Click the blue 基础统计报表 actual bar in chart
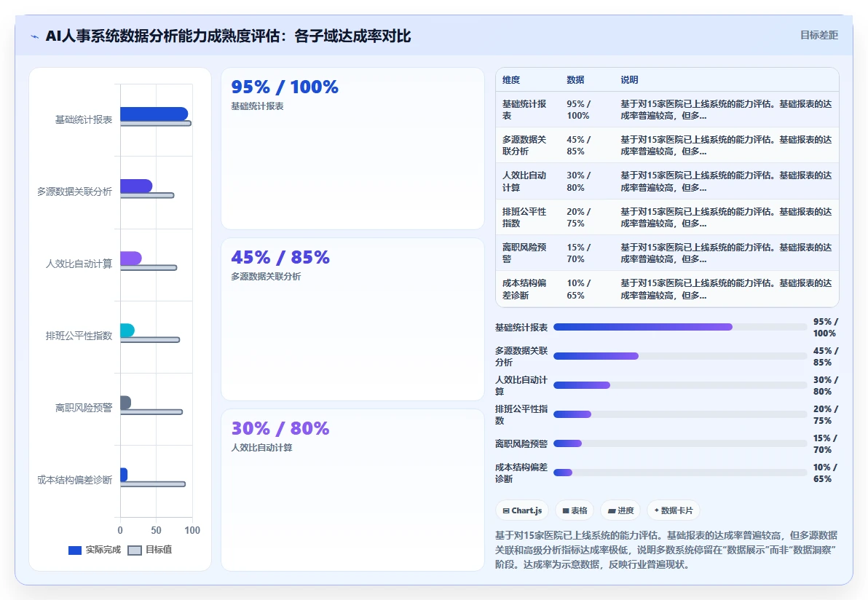This screenshot has width=868, height=600. tap(154, 114)
